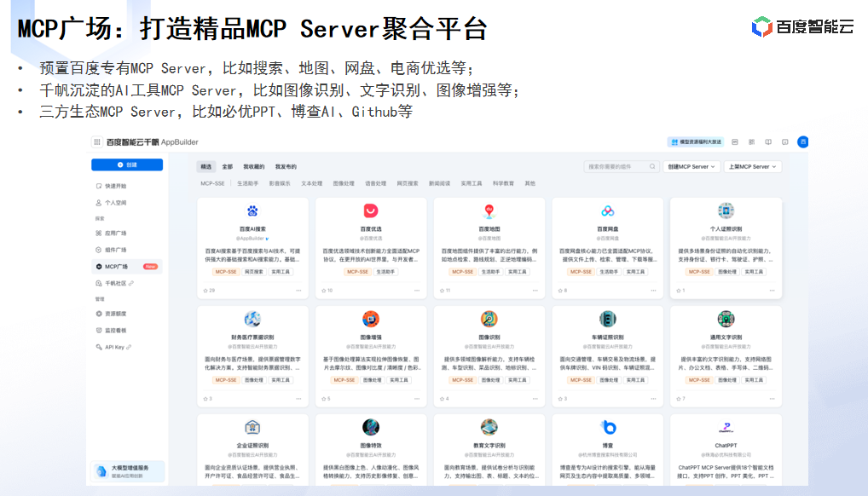Viewport: 868px width, 496px height.
Task: Click the blue 创建 create button
Action: pyautogui.click(x=127, y=164)
